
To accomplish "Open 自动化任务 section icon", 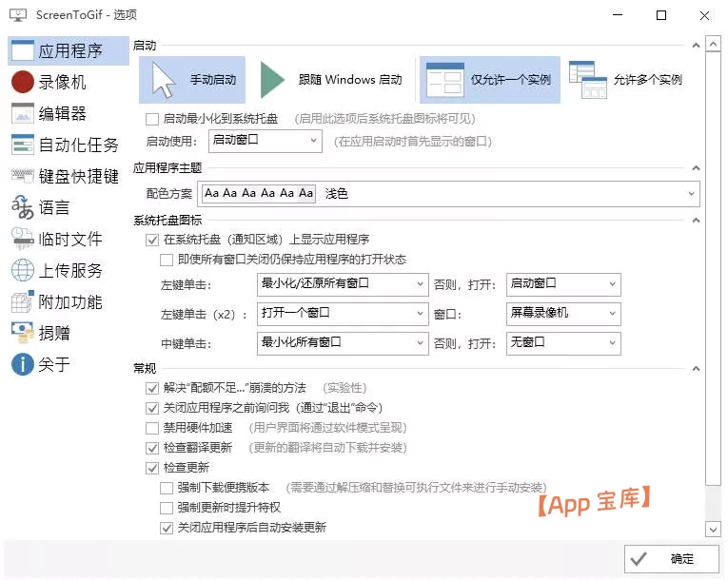I will (23, 145).
